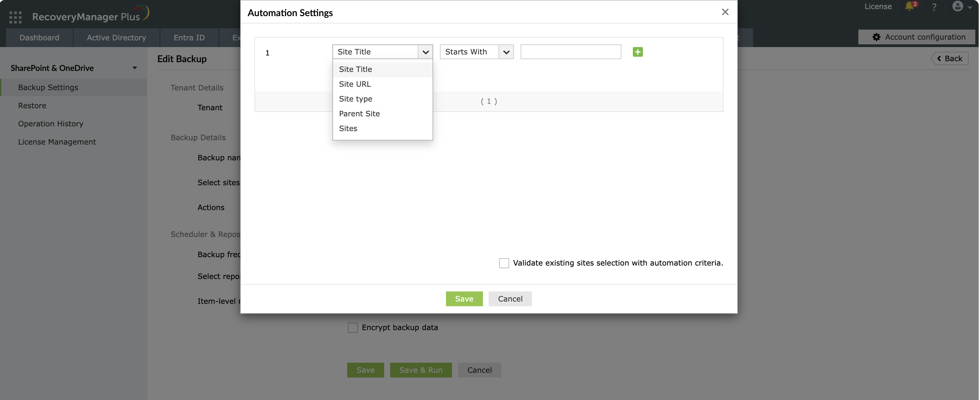Image resolution: width=980 pixels, height=400 pixels.
Task: Save the automation settings
Action: pyautogui.click(x=464, y=299)
